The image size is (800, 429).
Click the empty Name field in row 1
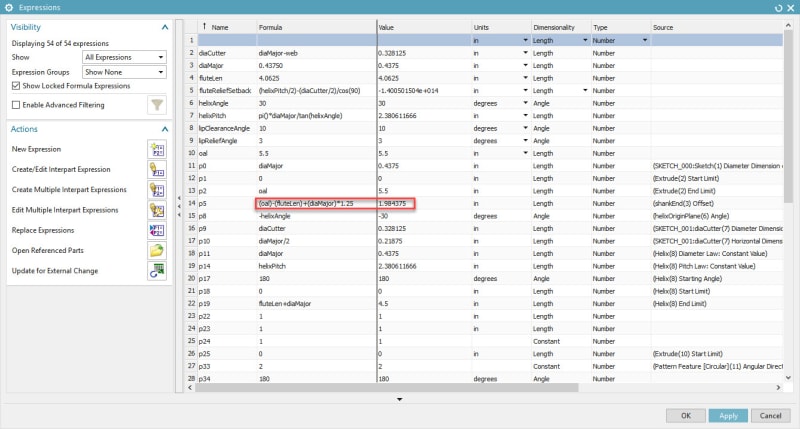coord(227,40)
